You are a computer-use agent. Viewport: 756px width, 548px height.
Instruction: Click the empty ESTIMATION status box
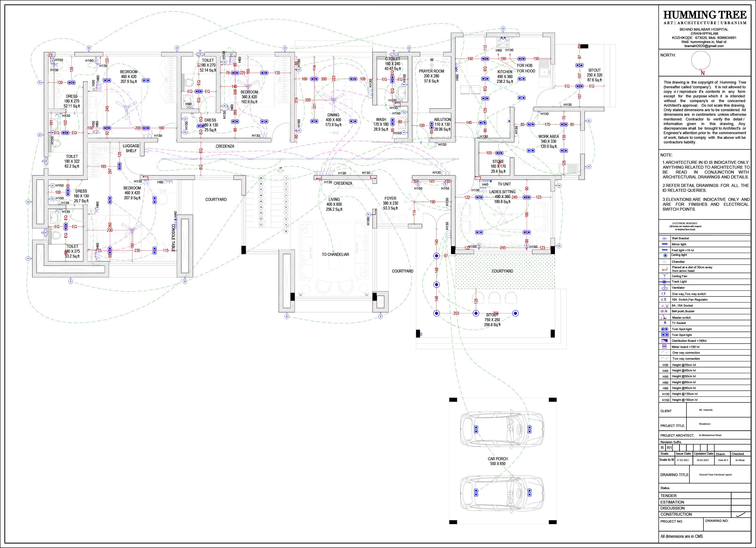pyautogui.click(x=741, y=502)
